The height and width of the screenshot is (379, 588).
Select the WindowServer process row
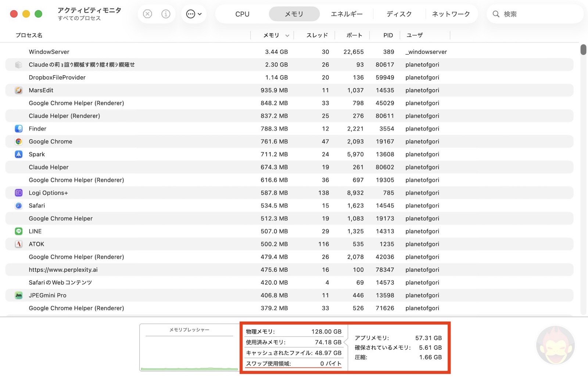147,52
